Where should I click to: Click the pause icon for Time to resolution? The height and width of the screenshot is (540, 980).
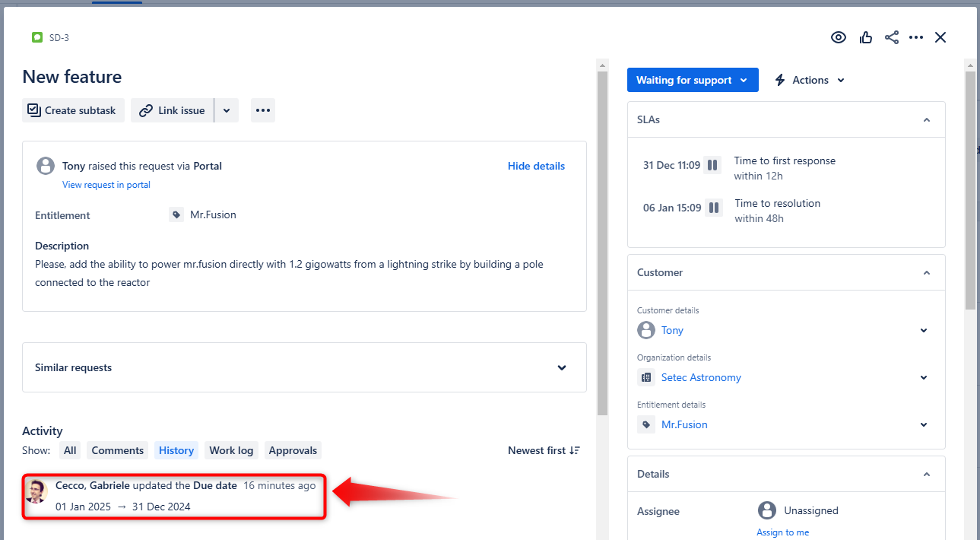click(713, 208)
